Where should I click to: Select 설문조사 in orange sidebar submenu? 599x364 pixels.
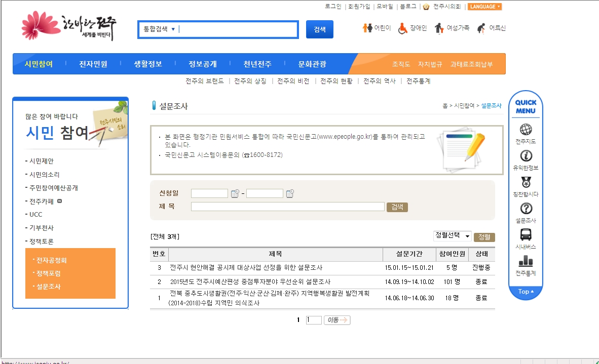pos(48,287)
